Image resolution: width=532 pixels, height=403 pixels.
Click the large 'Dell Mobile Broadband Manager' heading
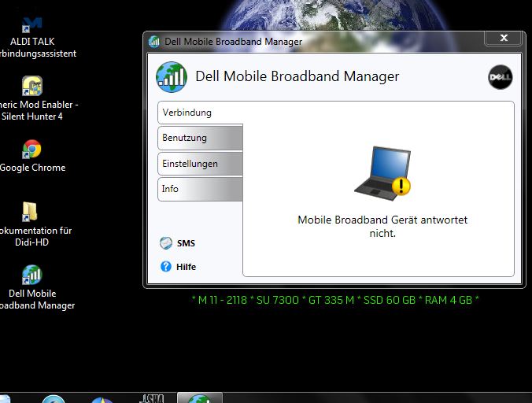click(x=297, y=76)
